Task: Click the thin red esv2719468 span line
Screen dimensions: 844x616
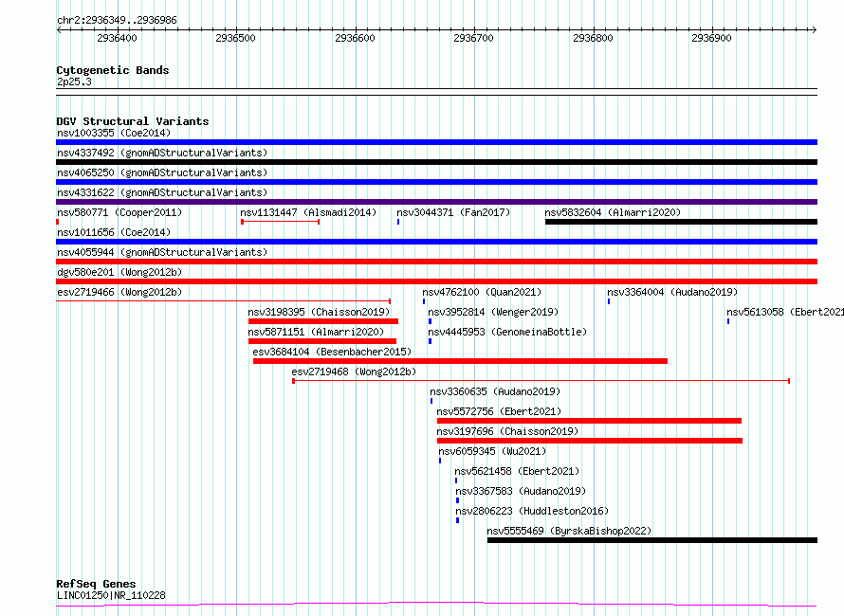Action: [x=541, y=381]
